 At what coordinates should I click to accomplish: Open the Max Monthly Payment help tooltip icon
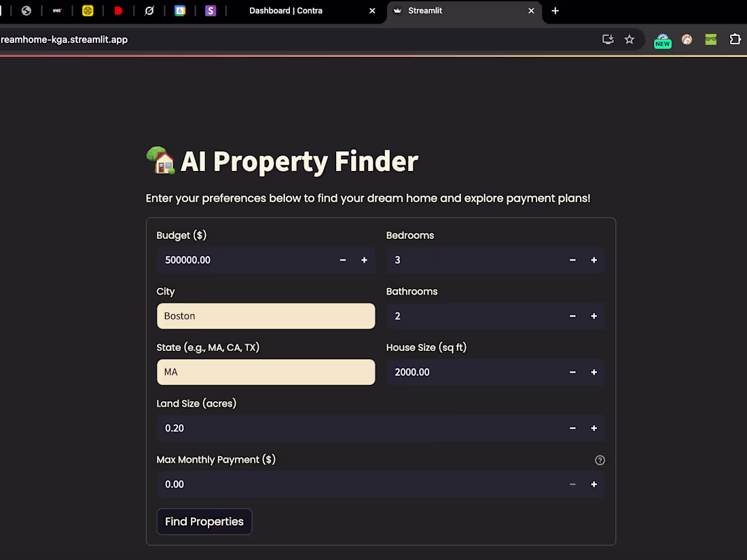(600, 460)
